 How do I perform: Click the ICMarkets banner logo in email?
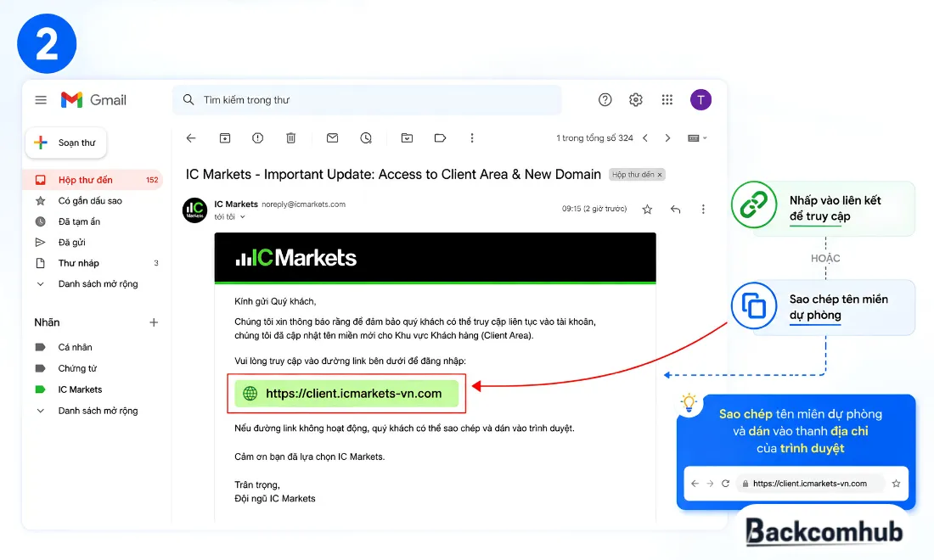tap(296, 258)
